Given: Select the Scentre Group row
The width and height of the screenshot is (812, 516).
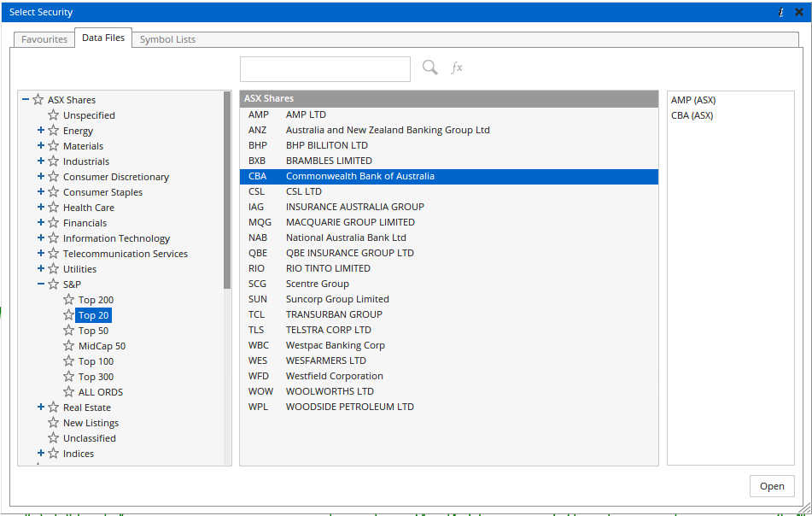Looking at the screenshot, I should coord(449,284).
